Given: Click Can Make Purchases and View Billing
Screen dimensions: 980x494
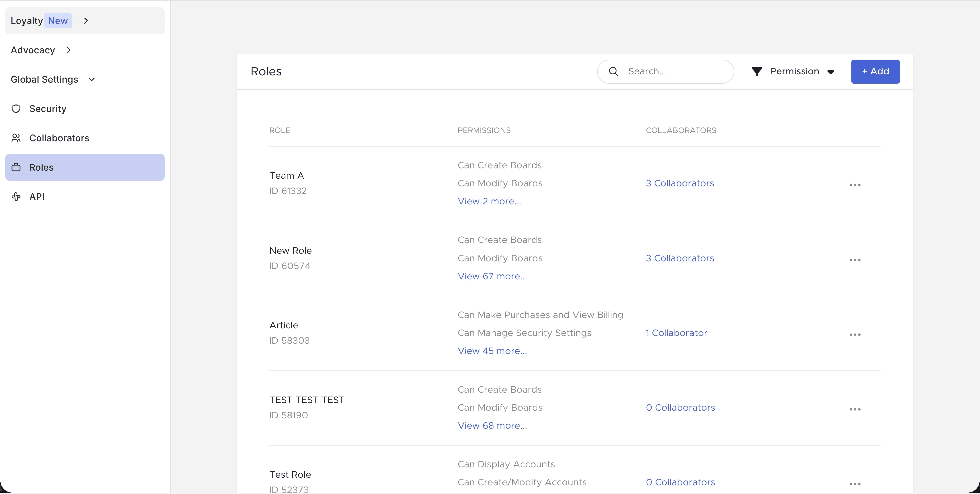Looking at the screenshot, I should click(x=540, y=315).
